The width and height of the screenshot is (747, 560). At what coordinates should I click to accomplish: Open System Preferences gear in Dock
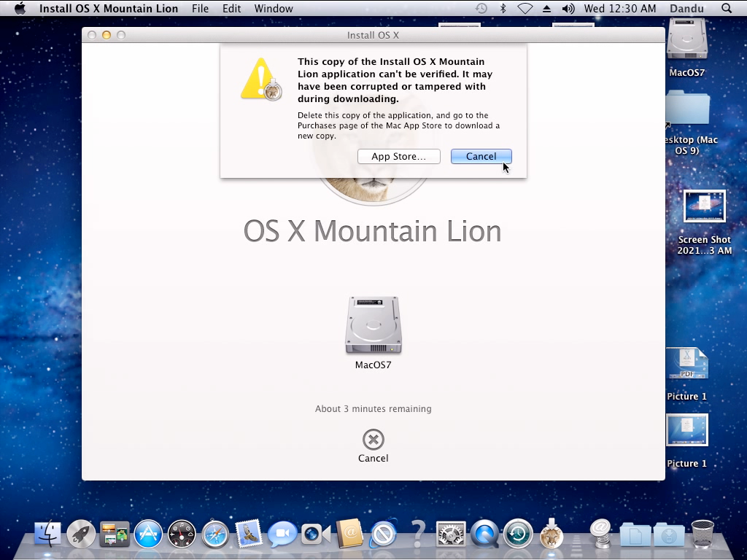451,534
